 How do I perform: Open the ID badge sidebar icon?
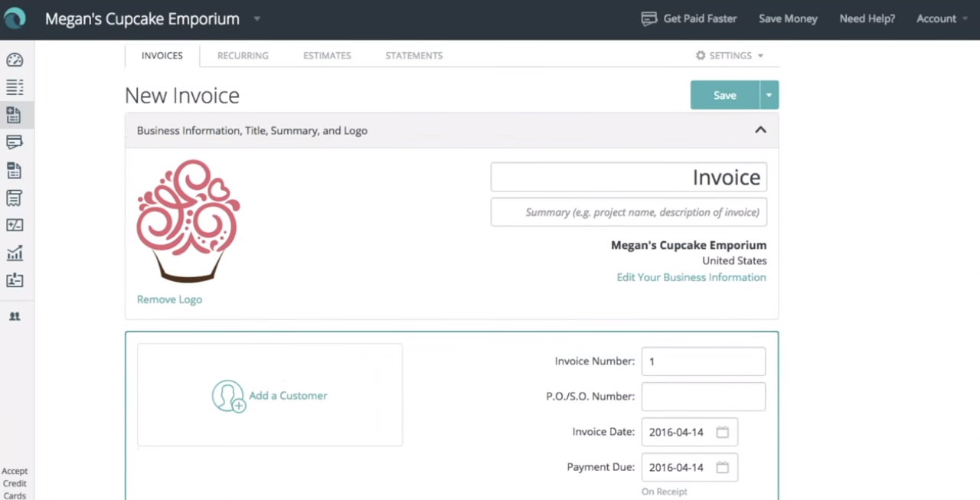point(15,280)
